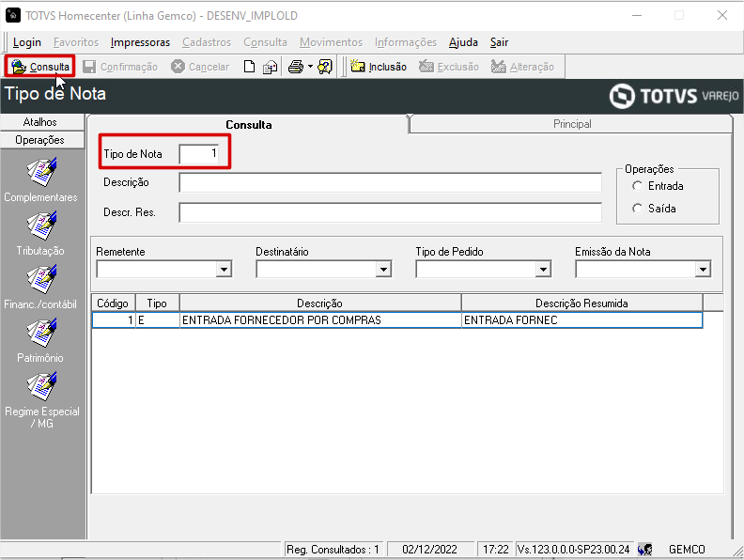This screenshot has width=744, height=560.
Task: Select the ENTRADA FORNECEDOR POR COMPRAS cell
Action: 320,320
